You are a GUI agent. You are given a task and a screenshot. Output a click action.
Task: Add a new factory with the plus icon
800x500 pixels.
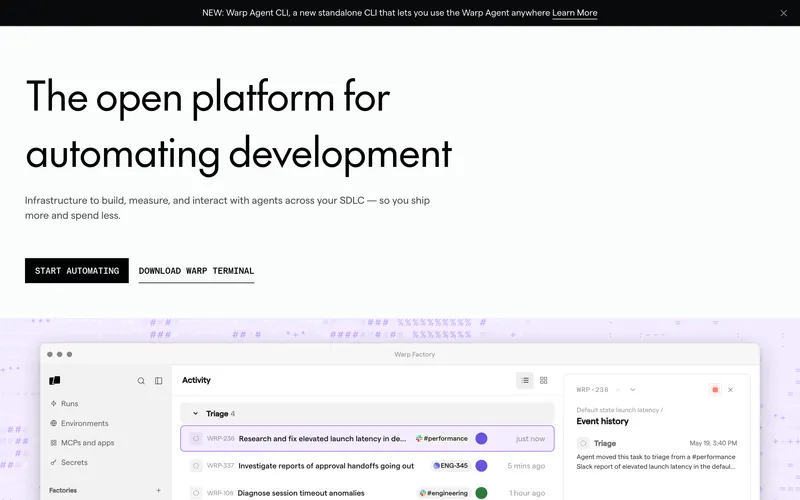(x=158, y=490)
